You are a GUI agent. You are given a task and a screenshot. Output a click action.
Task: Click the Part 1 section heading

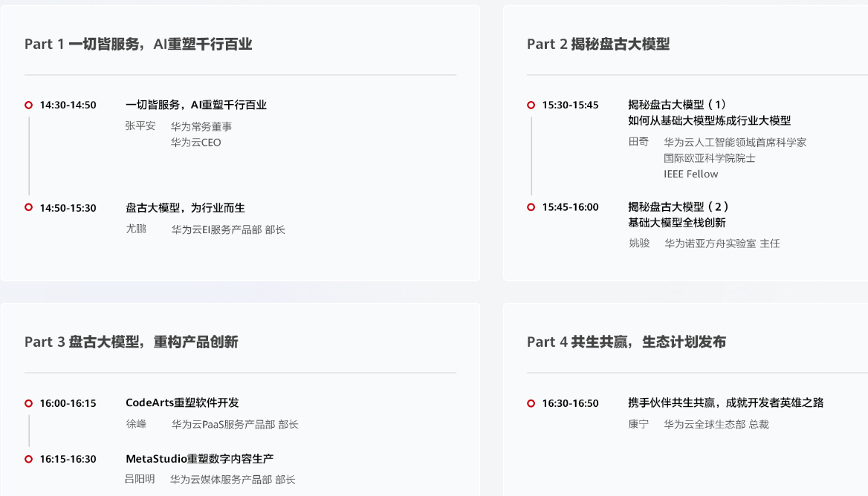coord(138,45)
